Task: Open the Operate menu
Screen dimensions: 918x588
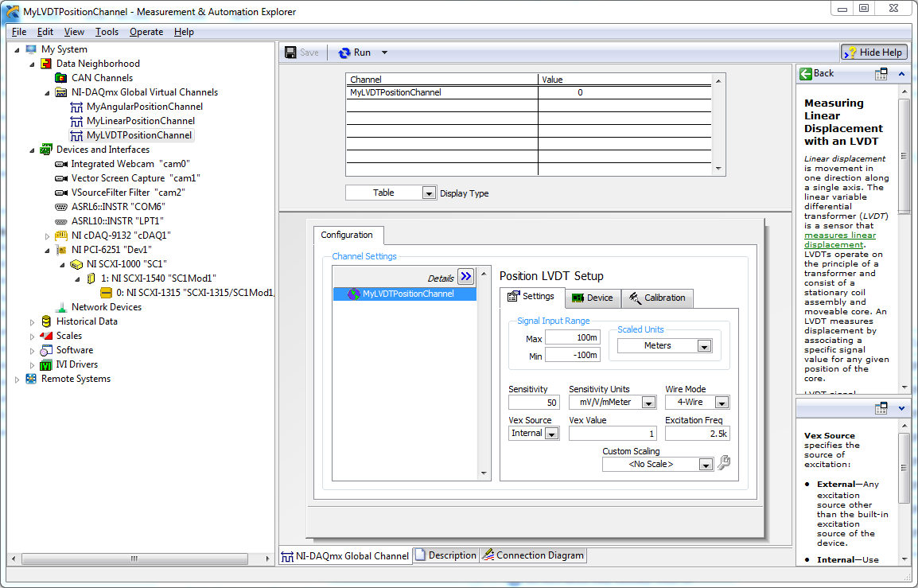Action: pos(146,32)
